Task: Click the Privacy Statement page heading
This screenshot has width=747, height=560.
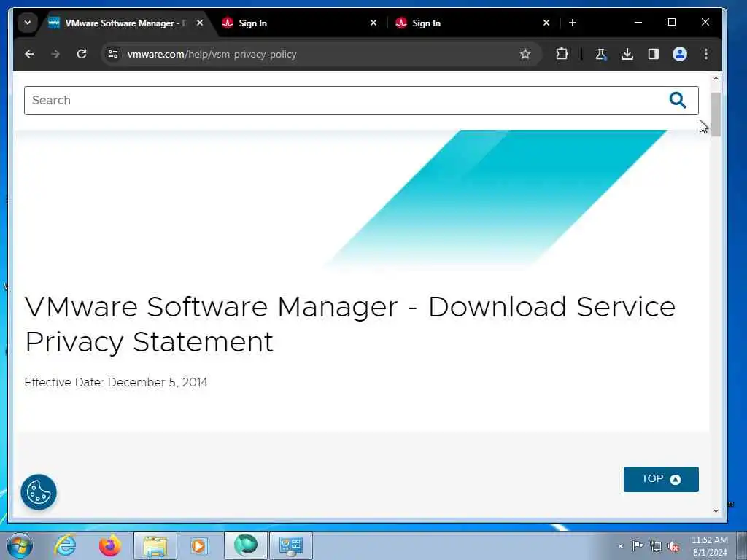Action: click(x=350, y=324)
